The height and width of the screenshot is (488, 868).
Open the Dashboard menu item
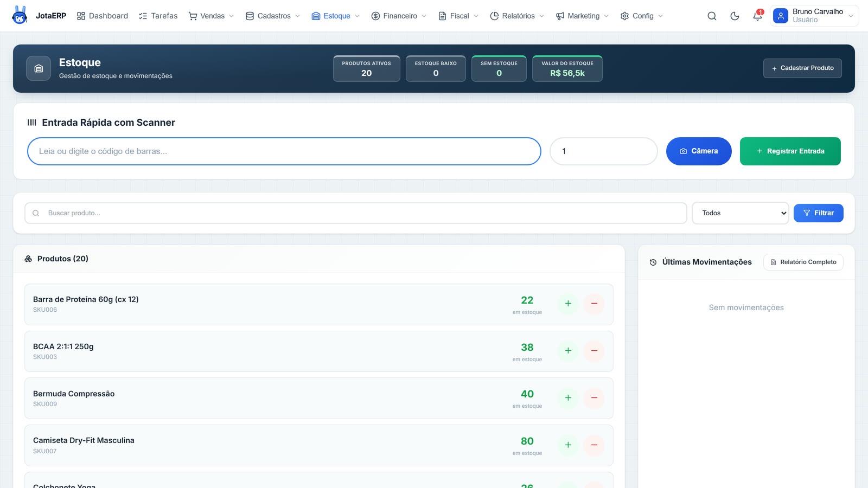[x=103, y=16]
